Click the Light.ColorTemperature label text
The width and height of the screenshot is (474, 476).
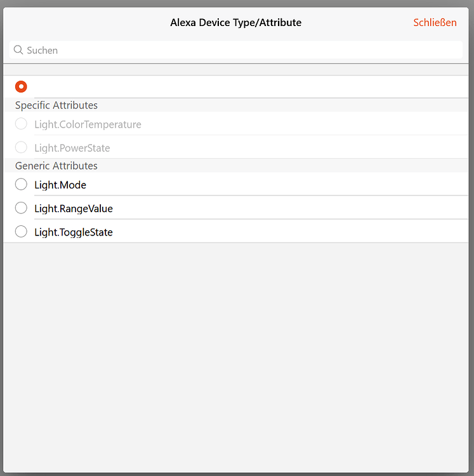(x=88, y=124)
